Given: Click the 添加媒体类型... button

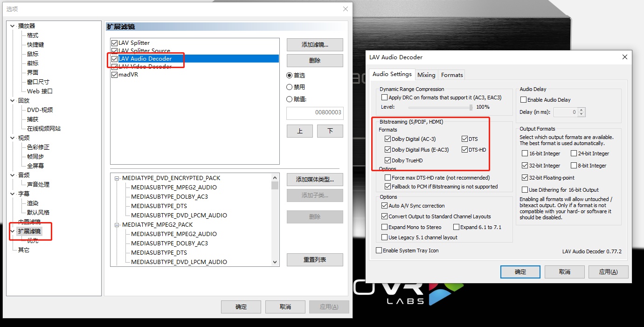Looking at the screenshot, I should [x=315, y=180].
